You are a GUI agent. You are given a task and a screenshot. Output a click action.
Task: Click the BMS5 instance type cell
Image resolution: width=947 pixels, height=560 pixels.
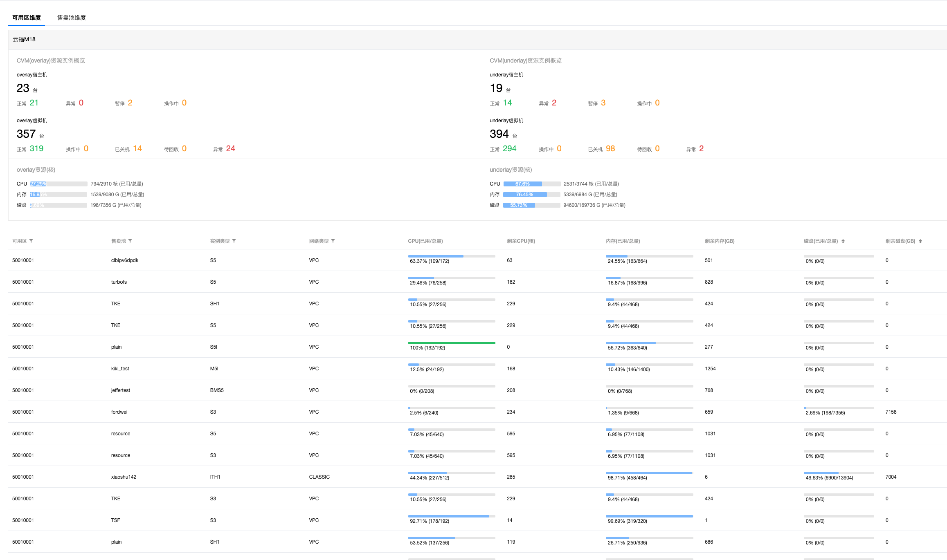coord(217,390)
